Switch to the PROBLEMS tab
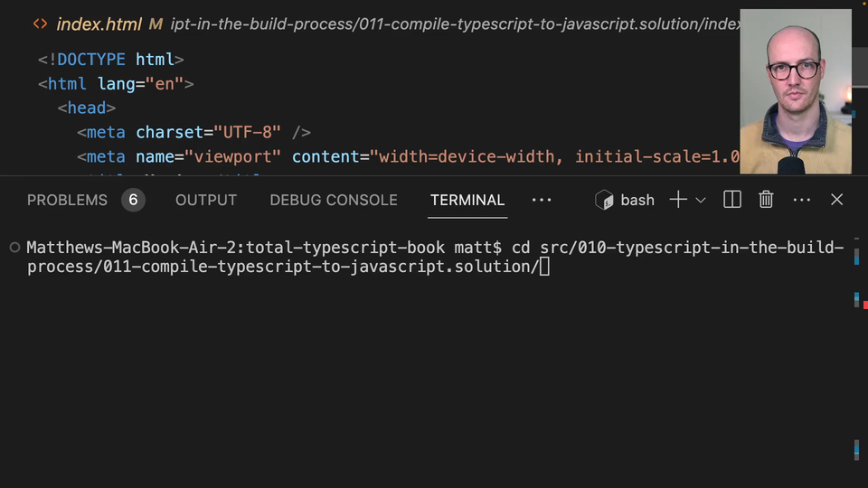This screenshot has width=868, height=488. coord(67,200)
